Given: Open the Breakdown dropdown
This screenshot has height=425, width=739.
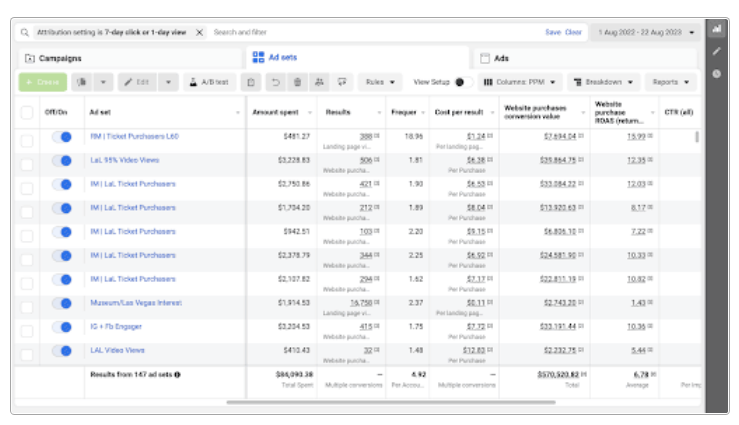Looking at the screenshot, I should (604, 82).
